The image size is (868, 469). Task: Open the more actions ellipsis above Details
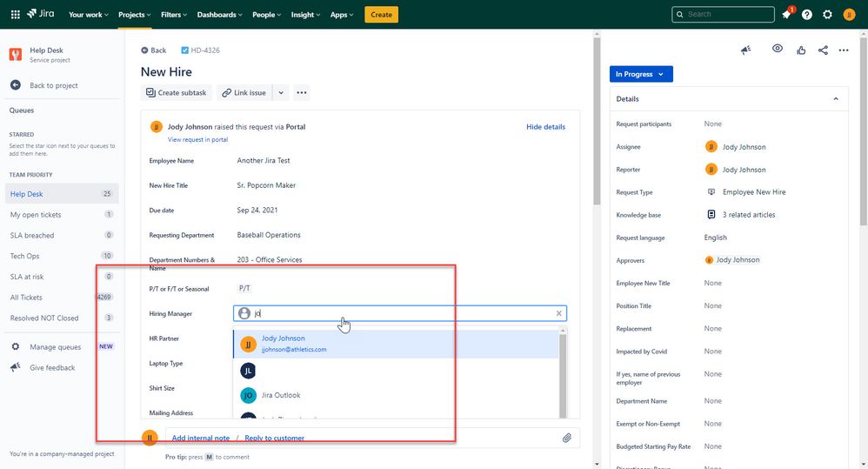[844, 50]
